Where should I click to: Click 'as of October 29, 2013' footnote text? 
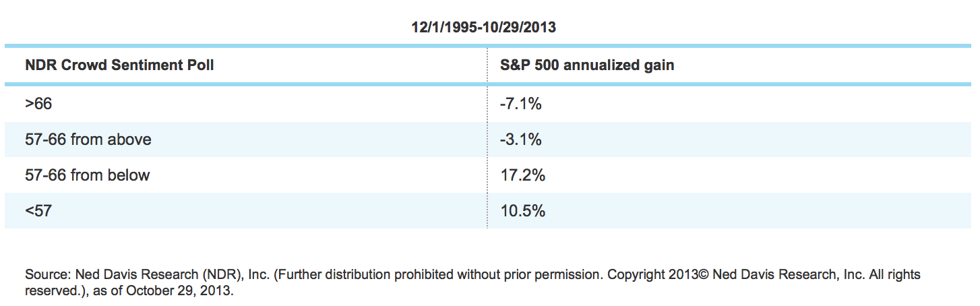pos(173,293)
